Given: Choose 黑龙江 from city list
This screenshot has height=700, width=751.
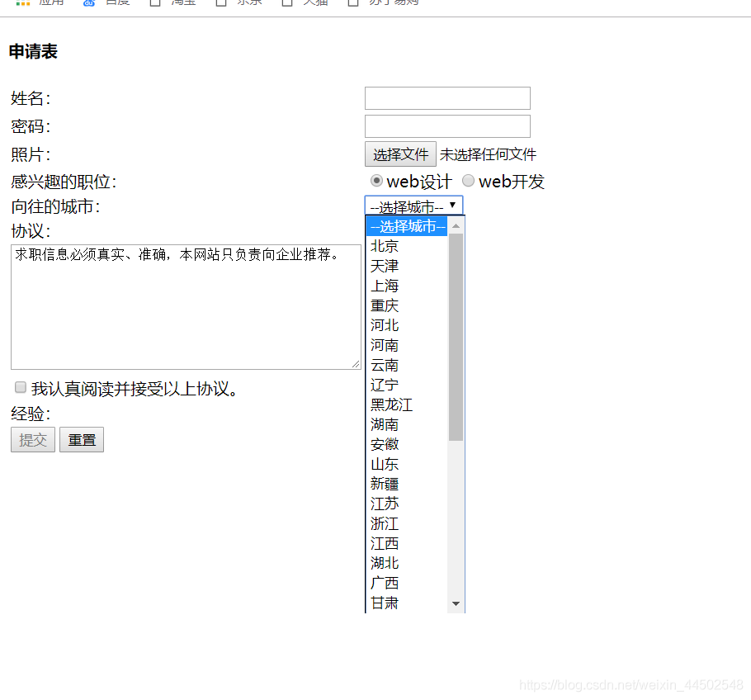Looking at the screenshot, I should [407, 404].
